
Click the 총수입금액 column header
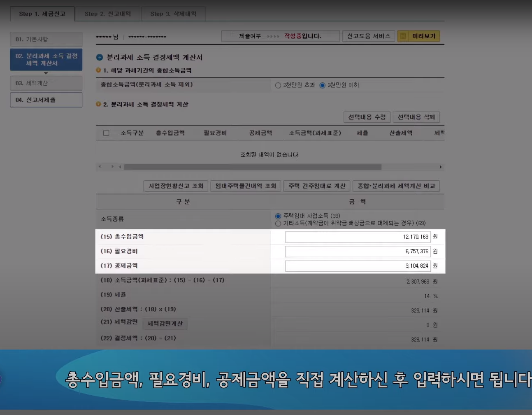pos(170,133)
